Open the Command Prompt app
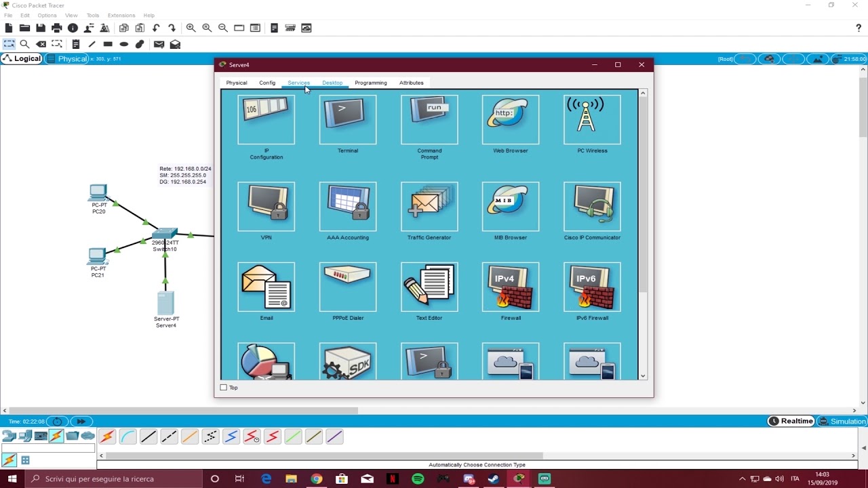This screenshot has height=488, width=868. point(429,119)
